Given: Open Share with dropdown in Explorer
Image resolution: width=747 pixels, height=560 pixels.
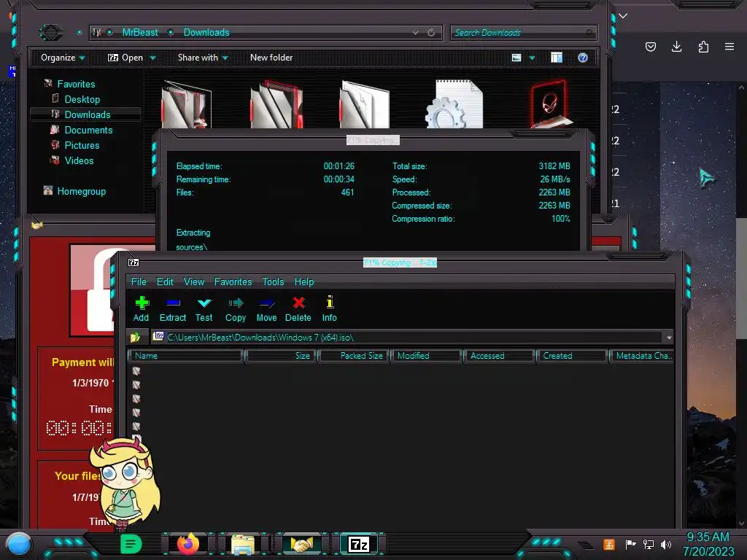Looking at the screenshot, I should (203, 58).
